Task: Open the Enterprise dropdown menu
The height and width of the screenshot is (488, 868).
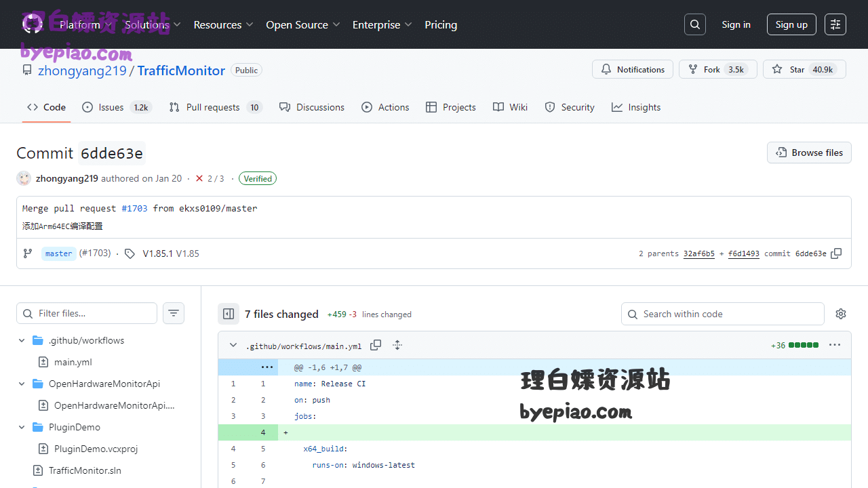Action: [382, 24]
